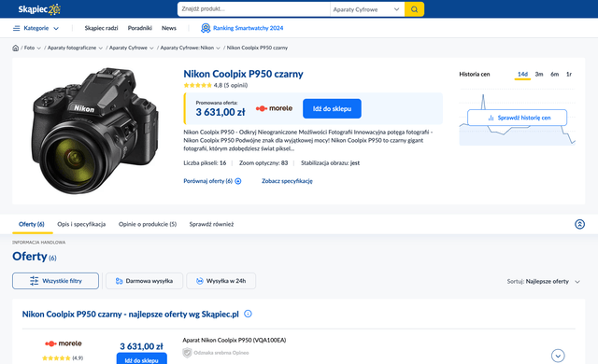Screen dimensions: 598x364
Task: Open the Kategorie hamburger menu
Action: click(x=36, y=28)
